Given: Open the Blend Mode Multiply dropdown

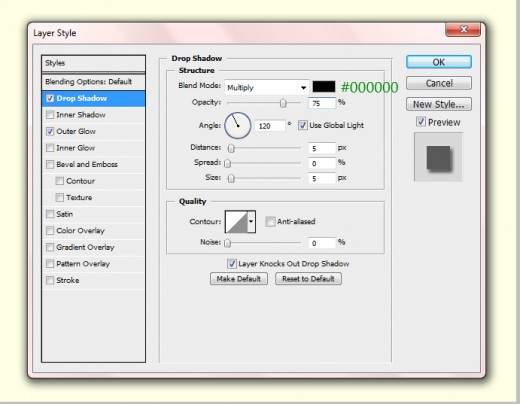Looking at the screenshot, I should pos(266,88).
